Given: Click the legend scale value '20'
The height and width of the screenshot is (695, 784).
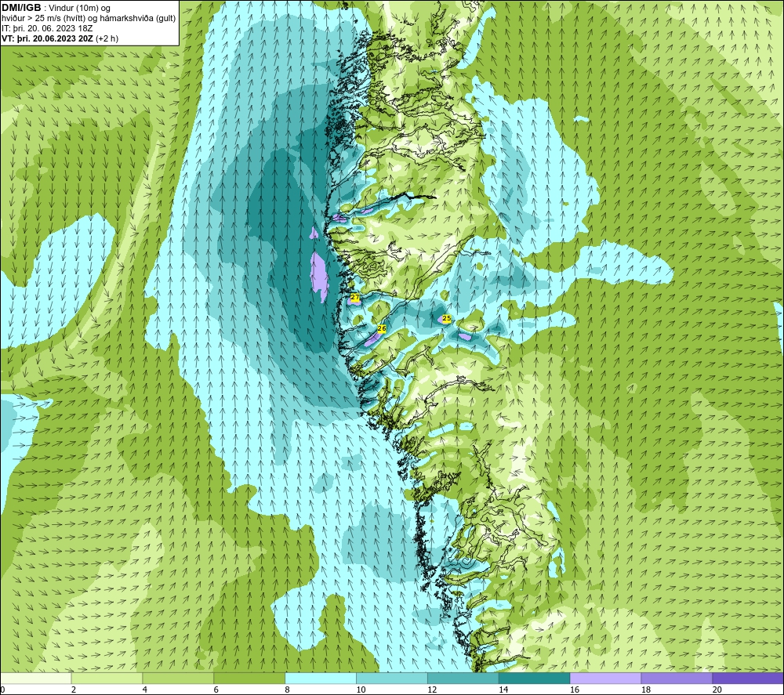Looking at the screenshot, I should pyautogui.click(x=717, y=690).
